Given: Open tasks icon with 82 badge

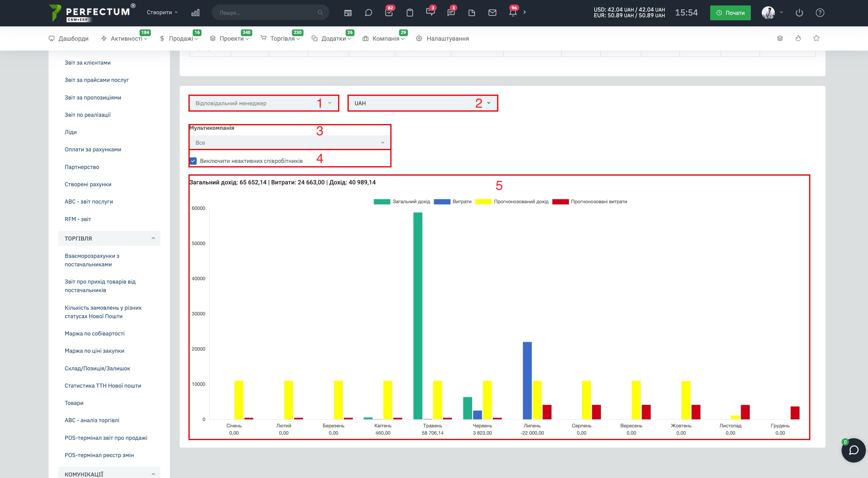Looking at the screenshot, I should click(389, 12).
